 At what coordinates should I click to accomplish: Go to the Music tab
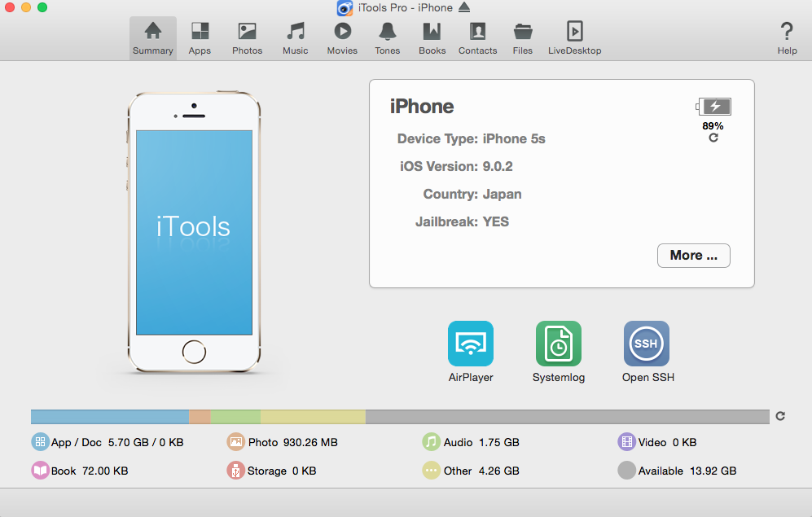tap(295, 38)
